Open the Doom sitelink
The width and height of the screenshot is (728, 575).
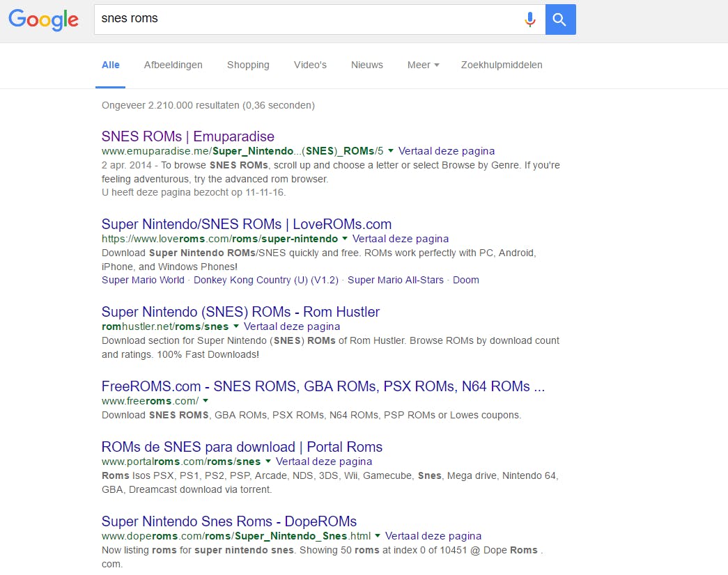(x=465, y=280)
